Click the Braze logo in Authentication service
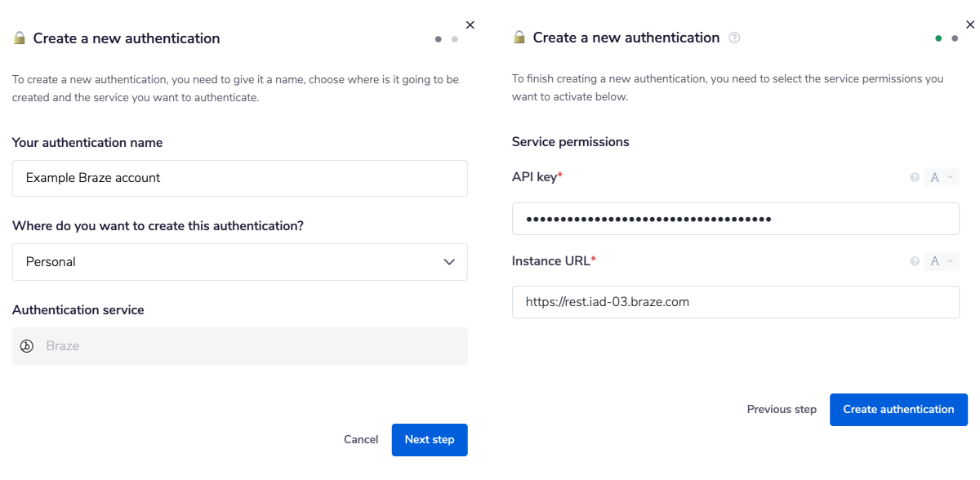The width and height of the screenshot is (980, 480). [26, 346]
